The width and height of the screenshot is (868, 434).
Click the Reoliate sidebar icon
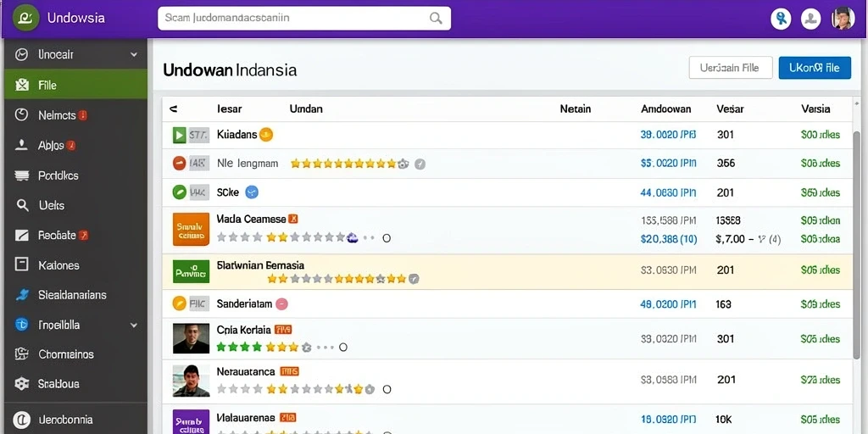tap(21, 236)
